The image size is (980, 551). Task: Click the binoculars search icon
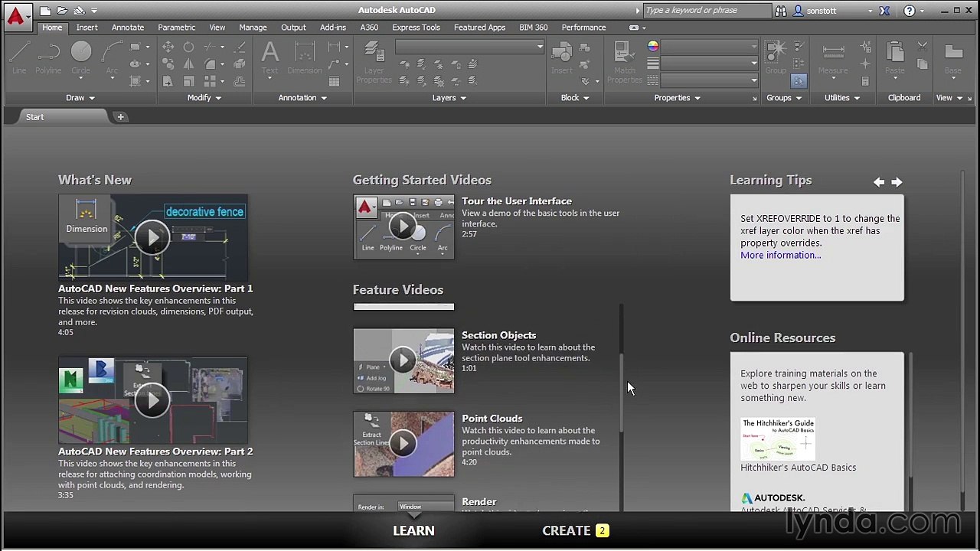(781, 11)
